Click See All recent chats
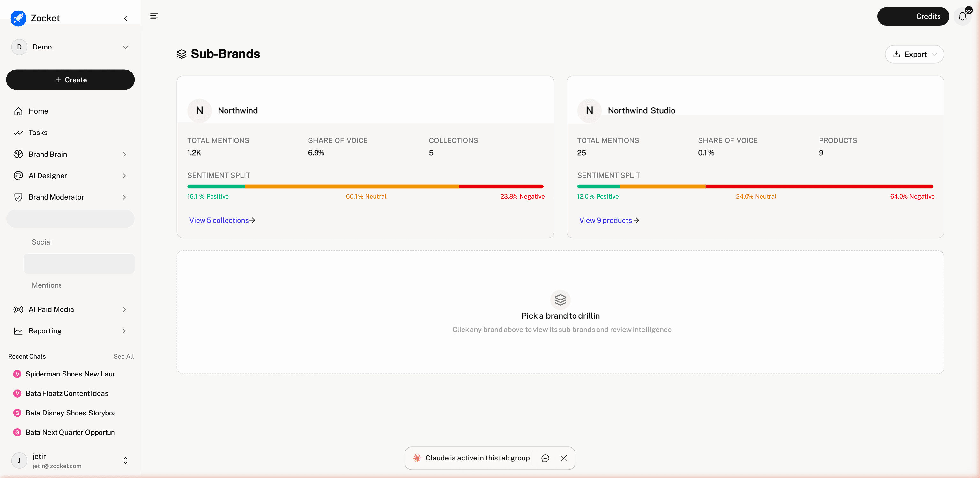The height and width of the screenshot is (478, 980). 124,356
